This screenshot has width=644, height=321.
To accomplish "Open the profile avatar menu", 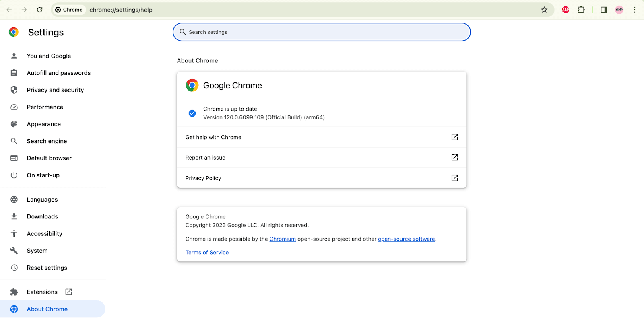I will [619, 10].
